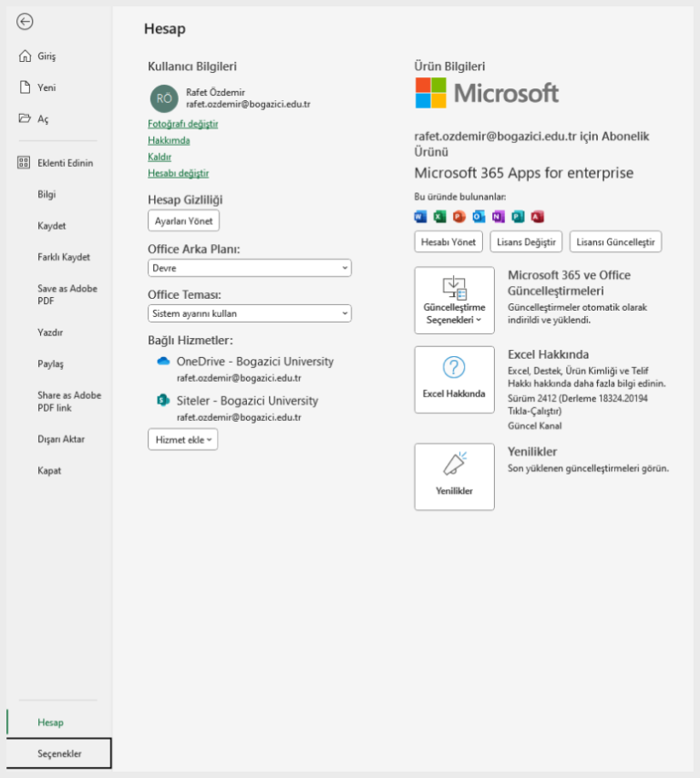Click the Yeni new document icon
The width and height of the screenshot is (700, 778).
25,87
